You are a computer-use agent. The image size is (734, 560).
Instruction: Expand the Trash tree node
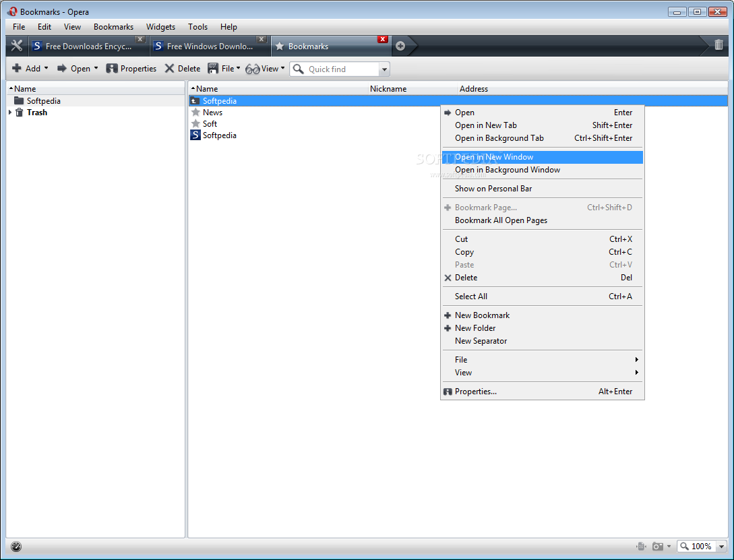(x=10, y=113)
